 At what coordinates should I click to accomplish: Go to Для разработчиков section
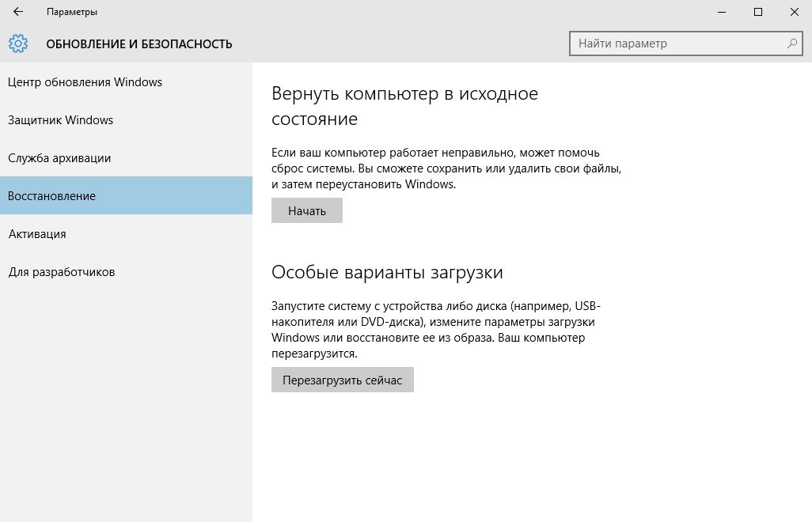[x=126, y=272]
